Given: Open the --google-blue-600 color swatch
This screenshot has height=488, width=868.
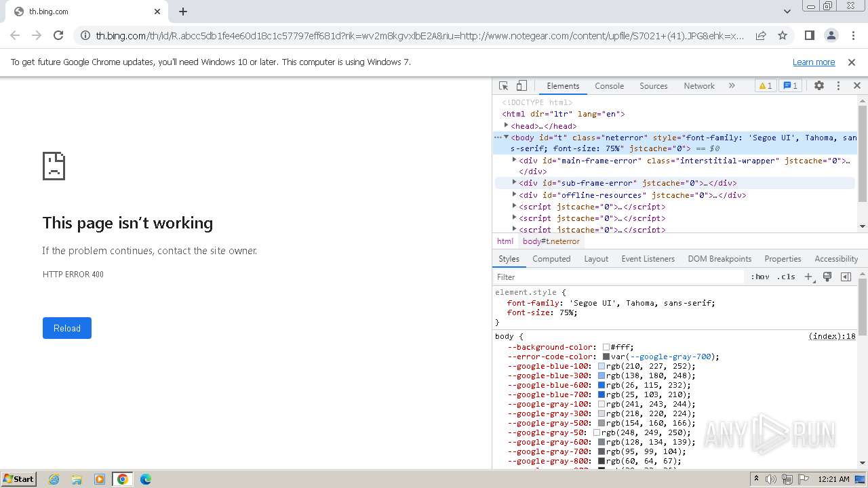Looking at the screenshot, I should coord(601,385).
